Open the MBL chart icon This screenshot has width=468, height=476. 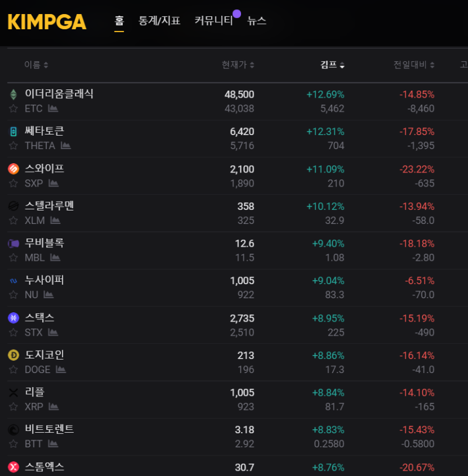click(55, 257)
